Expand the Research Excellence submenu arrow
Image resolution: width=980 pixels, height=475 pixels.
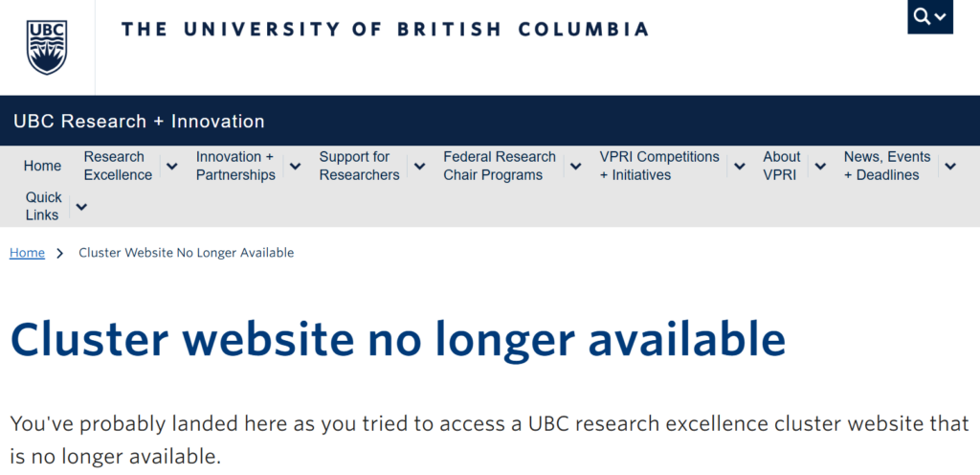pos(172,166)
